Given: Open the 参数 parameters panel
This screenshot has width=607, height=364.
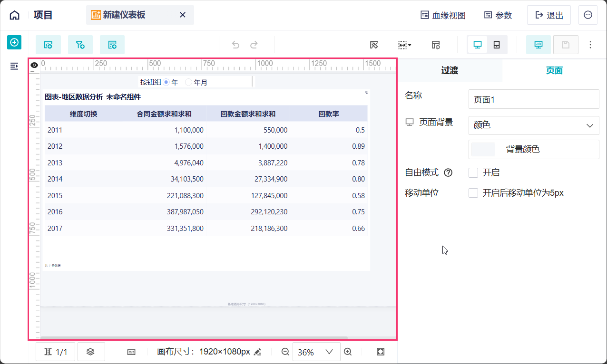Looking at the screenshot, I should 498,15.
